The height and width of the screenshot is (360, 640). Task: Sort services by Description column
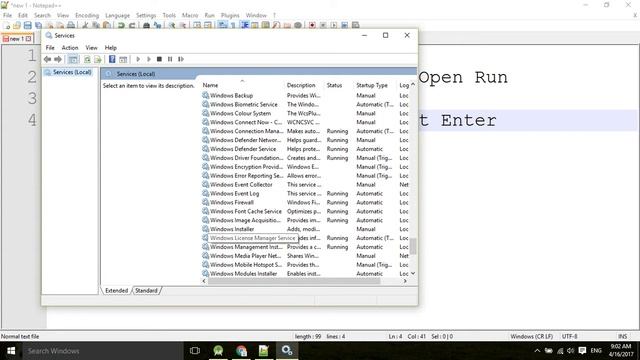[x=304, y=85]
